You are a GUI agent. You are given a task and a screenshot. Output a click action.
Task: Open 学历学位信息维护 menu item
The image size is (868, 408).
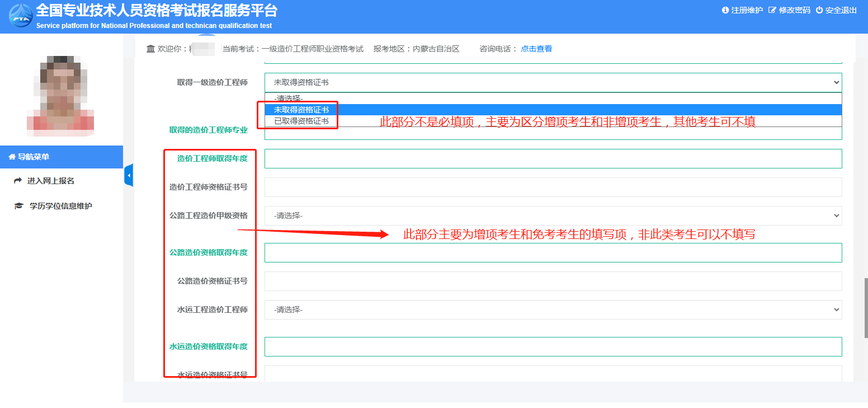[x=60, y=206]
